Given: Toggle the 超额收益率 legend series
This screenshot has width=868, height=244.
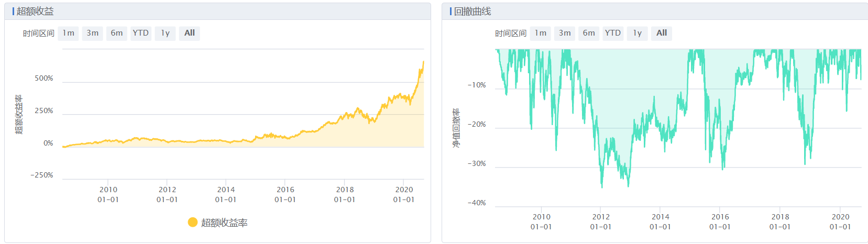Looking at the screenshot, I should (224, 223).
